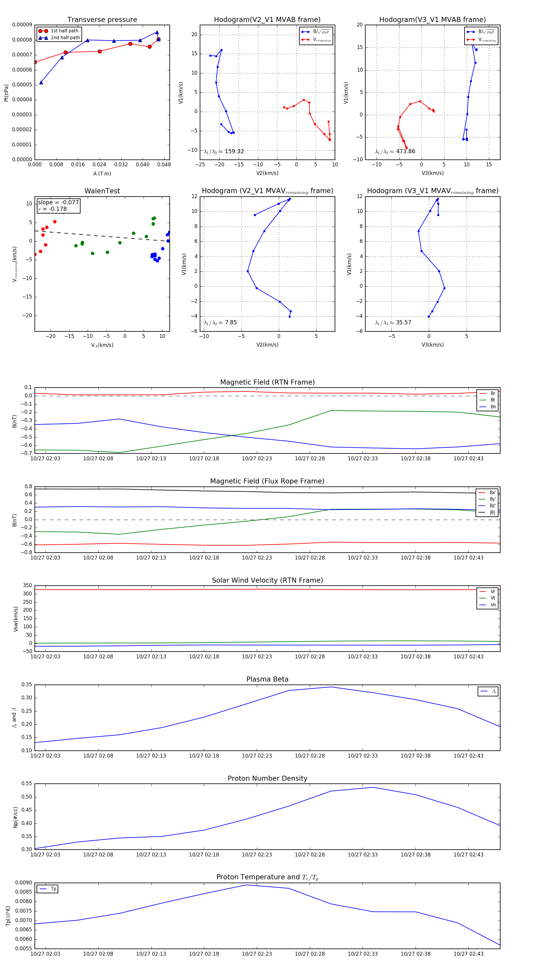Click the 'Magnetic Field (RTN Frame)' title
The image size is (535, 980).
point(267,382)
